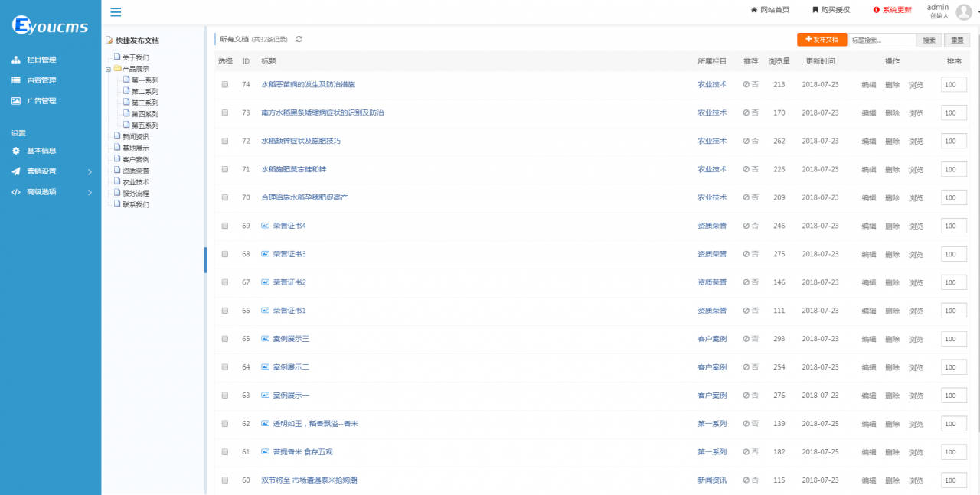Click the 栏目管理 sitemap icon
Viewport: 980px width, 495px height.
tap(16, 60)
